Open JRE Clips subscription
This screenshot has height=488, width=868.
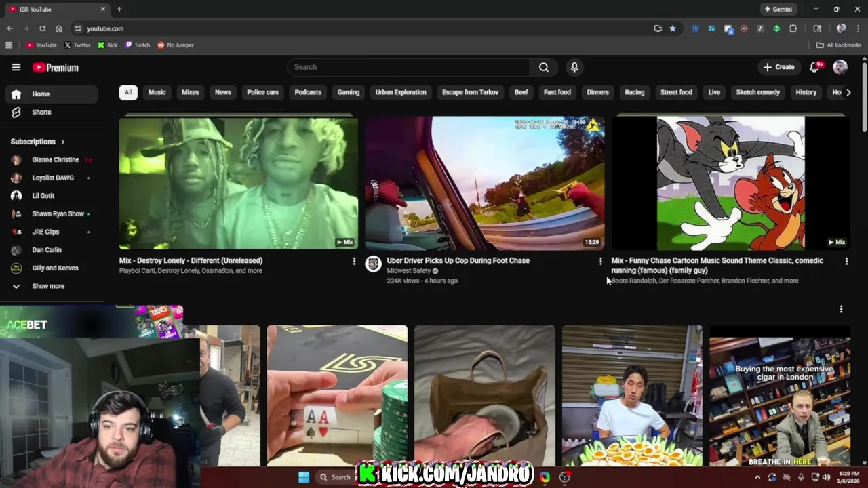(x=52, y=232)
